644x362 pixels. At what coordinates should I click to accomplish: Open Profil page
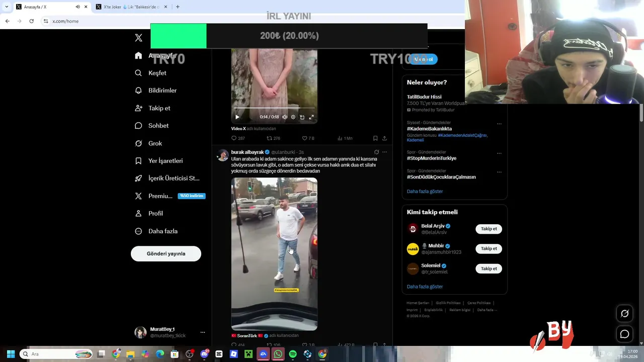pos(148,214)
